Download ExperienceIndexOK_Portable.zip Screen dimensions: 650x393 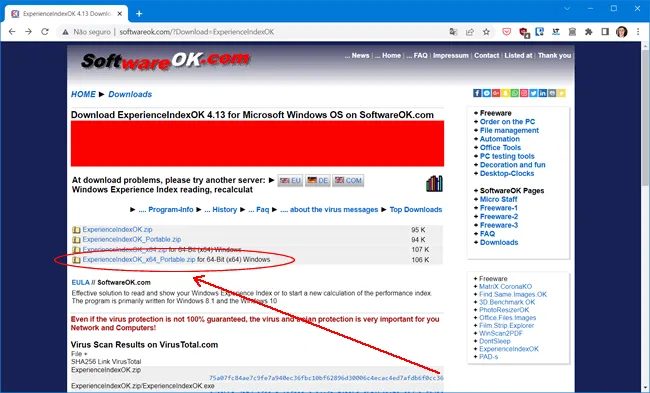pos(131,240)
